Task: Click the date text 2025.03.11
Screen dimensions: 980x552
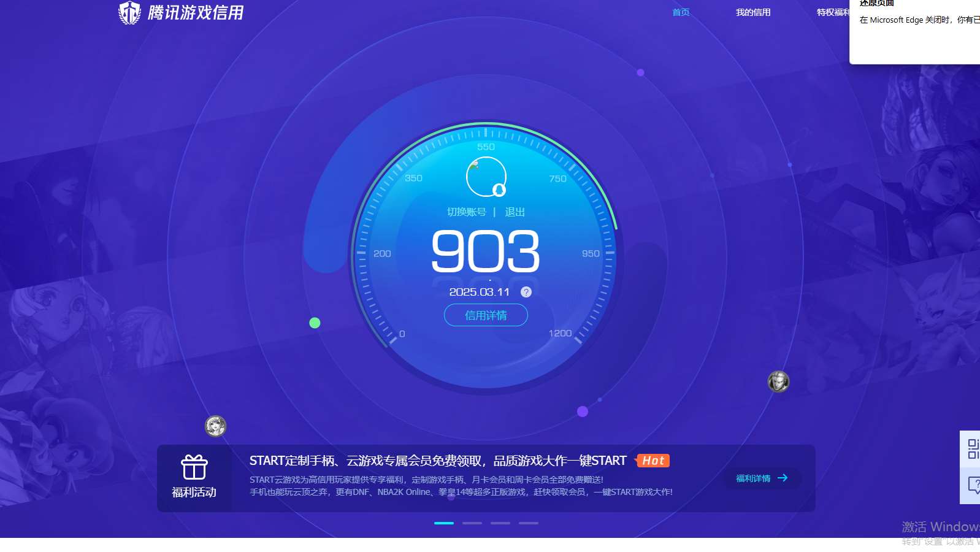Action: click(x=480, y=292)
